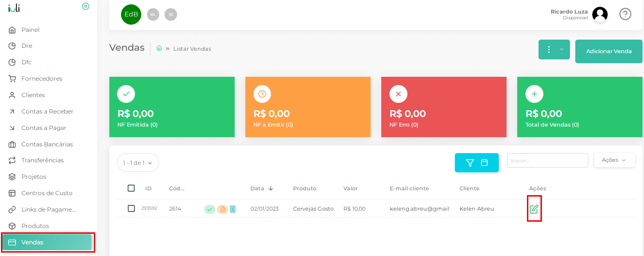The height and width of the screenshot is (256, 644).
Task: Click the home icon in breadcrumb
Action: [x=159, y=48]
